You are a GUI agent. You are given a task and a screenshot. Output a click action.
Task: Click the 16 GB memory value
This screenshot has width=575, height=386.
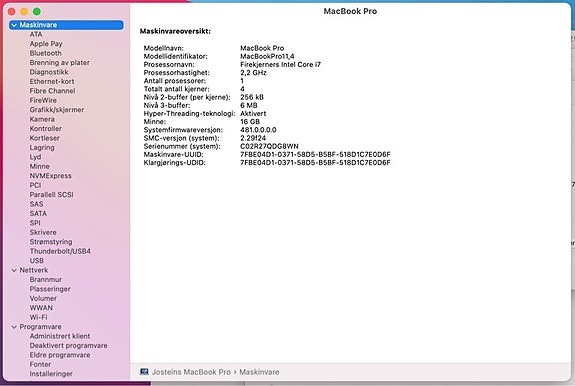(x=250, y=122)
